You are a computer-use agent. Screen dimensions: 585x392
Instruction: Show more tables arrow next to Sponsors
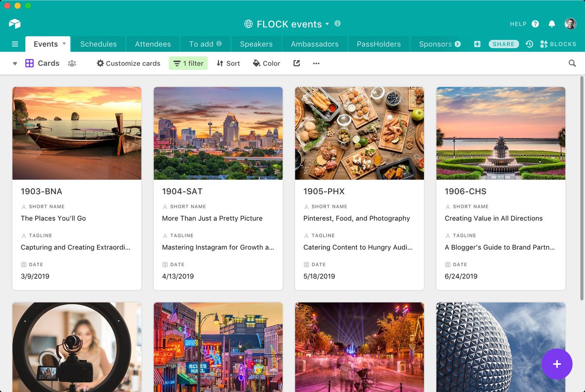click(458, 44)
